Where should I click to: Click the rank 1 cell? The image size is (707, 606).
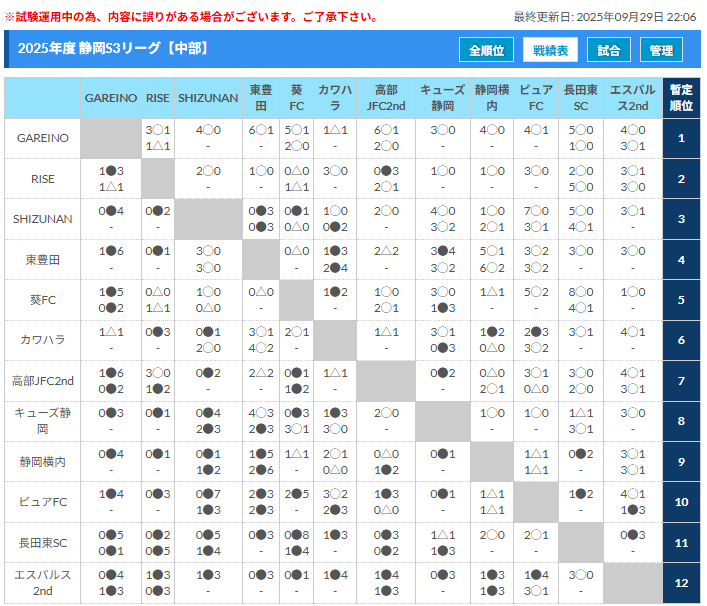[681, 138]
